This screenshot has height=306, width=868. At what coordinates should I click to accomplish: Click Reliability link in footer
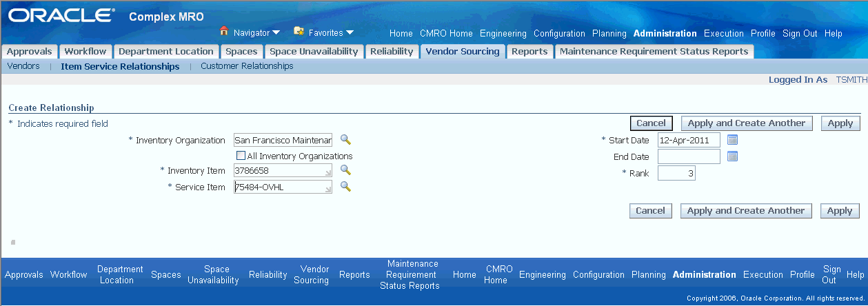268,274
